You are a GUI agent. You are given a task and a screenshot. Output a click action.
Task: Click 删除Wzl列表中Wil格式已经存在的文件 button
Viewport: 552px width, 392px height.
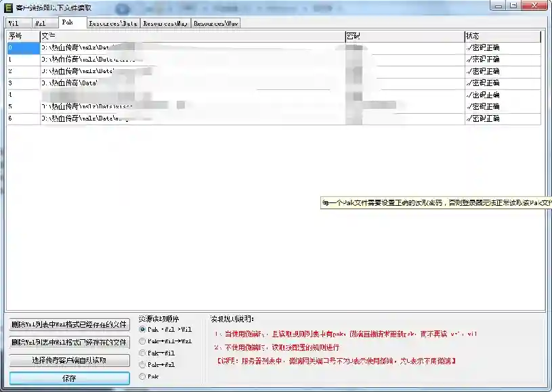tap(69, 343)
